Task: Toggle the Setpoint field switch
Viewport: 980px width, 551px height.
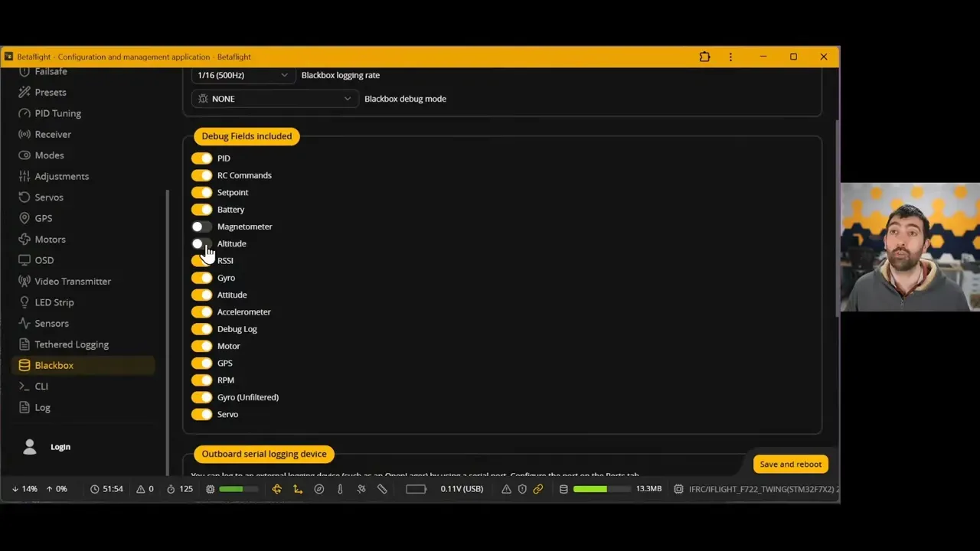Action: coord(202,193)
